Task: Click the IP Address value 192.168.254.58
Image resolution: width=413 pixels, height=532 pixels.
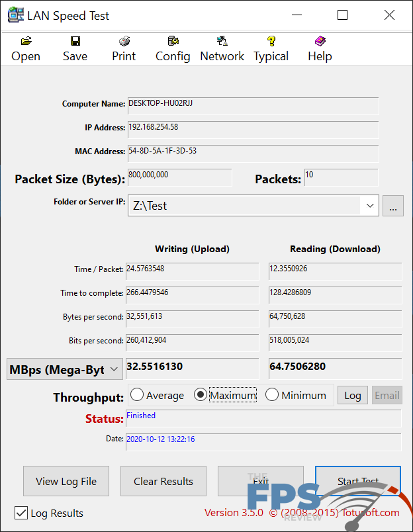Action: point(253,130)
